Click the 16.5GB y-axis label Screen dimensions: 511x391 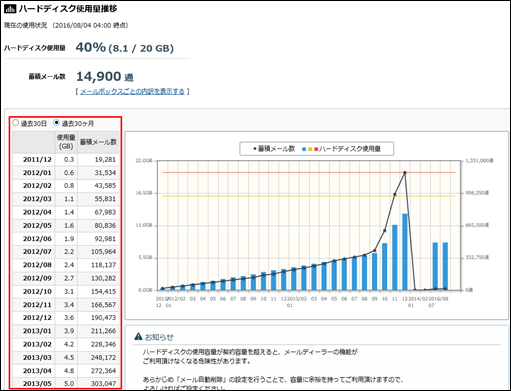click(144, 193)
